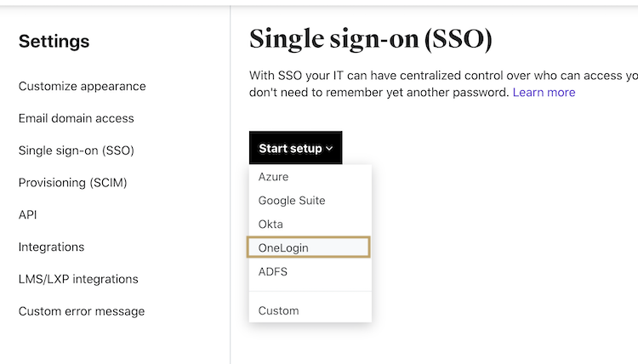Screen dimensions: 638x364
Task: Select the highlighted OneLogin option
Action: [283, 247]
